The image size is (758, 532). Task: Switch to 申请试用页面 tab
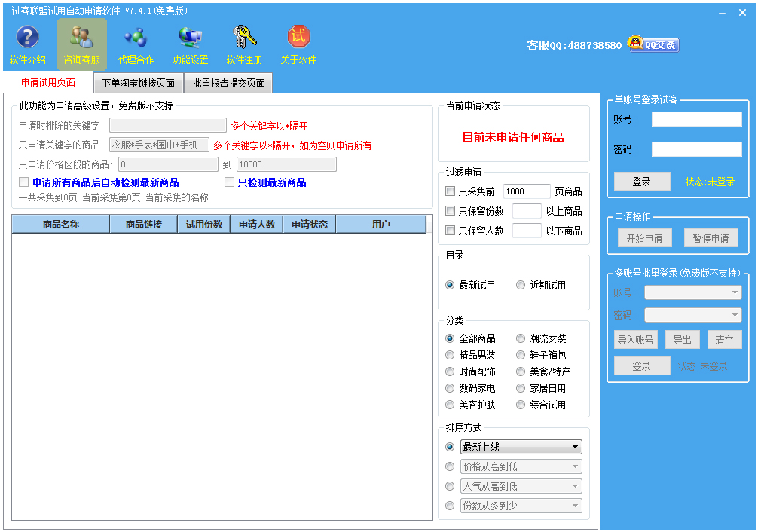coord(48,83)
